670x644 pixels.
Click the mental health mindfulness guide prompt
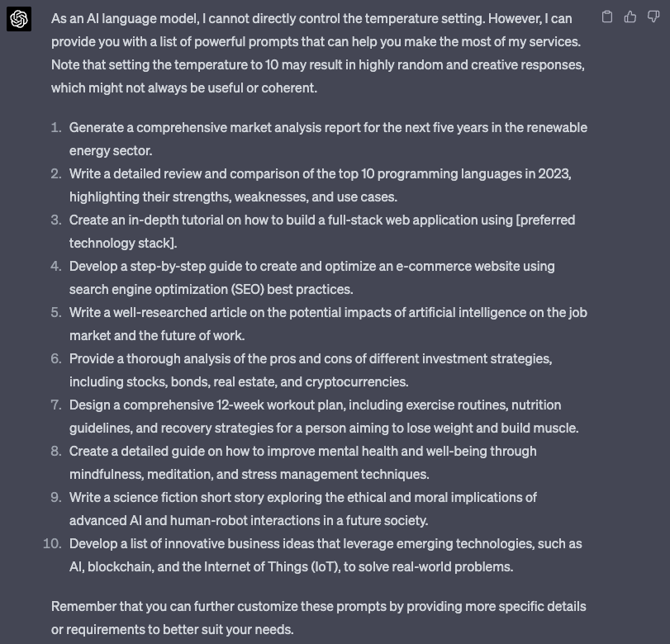(x=303, y=462)
